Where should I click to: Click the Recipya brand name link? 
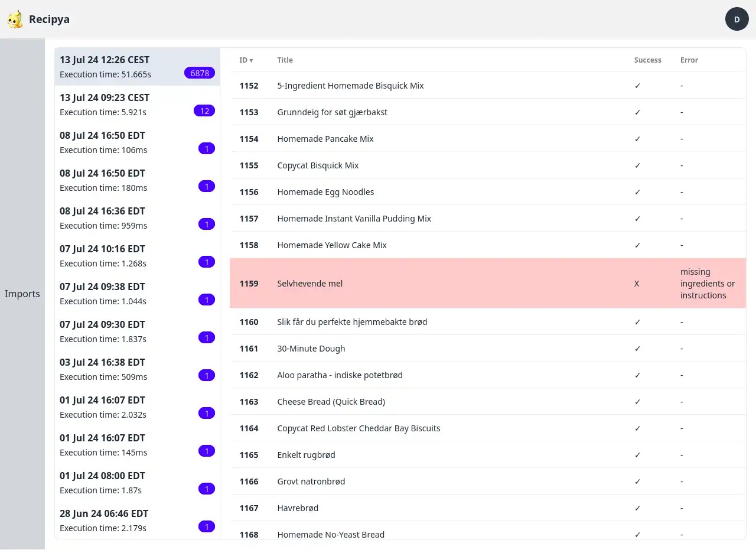[49, 19]
